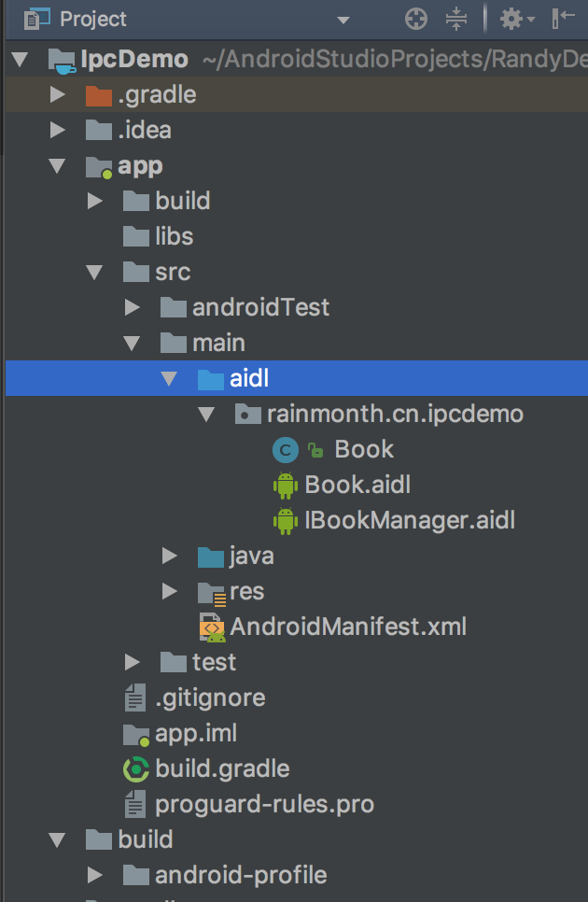
Task: Collapse the rainmonth.cn.ipcdemo package
Action: (x=206, y=414)
